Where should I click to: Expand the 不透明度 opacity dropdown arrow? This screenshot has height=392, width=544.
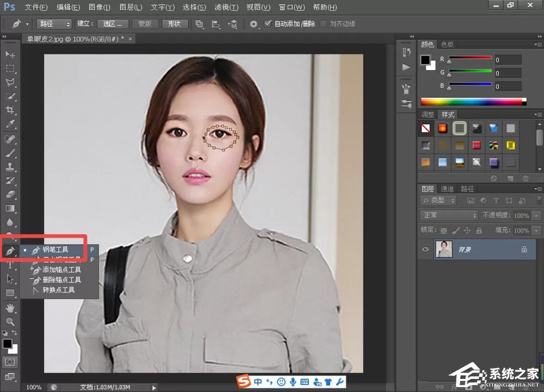[536, 216]
